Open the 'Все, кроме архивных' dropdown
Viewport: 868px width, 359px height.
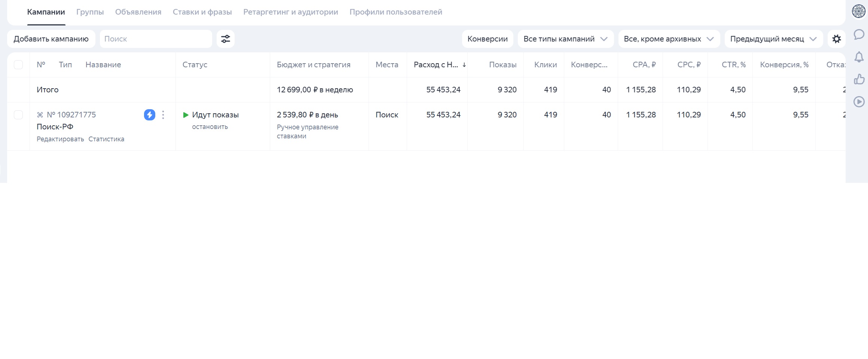[669, 39]
